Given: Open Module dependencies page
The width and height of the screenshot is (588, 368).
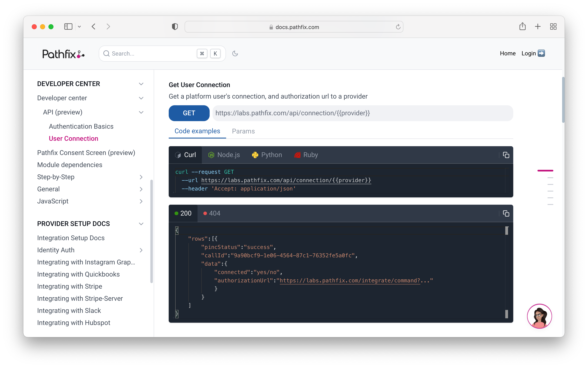Looking at the screenshot, I should tap(70, 165).
